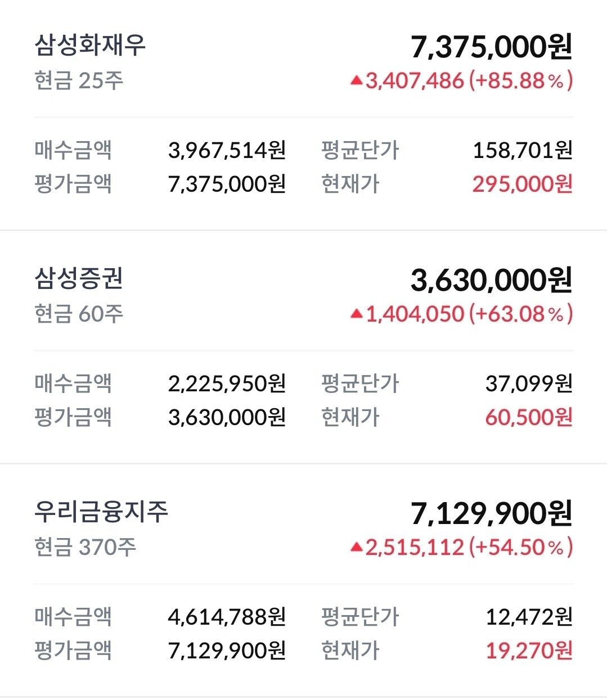
Task: Open the 삼성화재우 stock holding
Action: (x=90, y=46)
